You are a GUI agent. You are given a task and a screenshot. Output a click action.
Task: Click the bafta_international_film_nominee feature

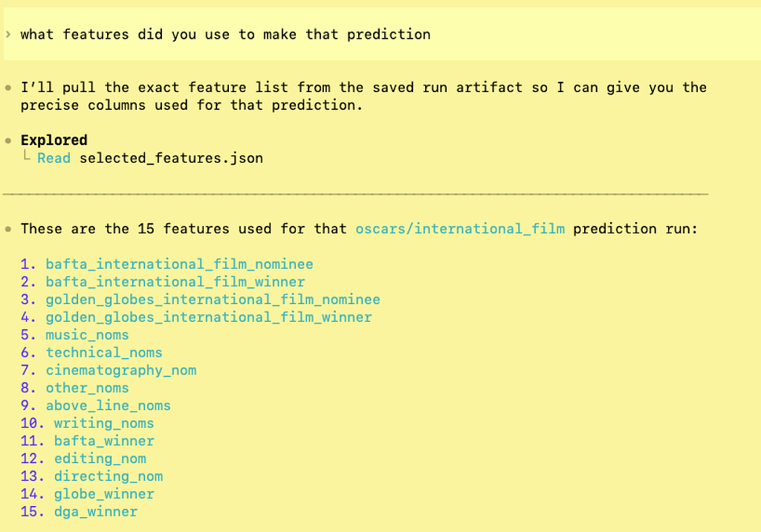point(180,264)
